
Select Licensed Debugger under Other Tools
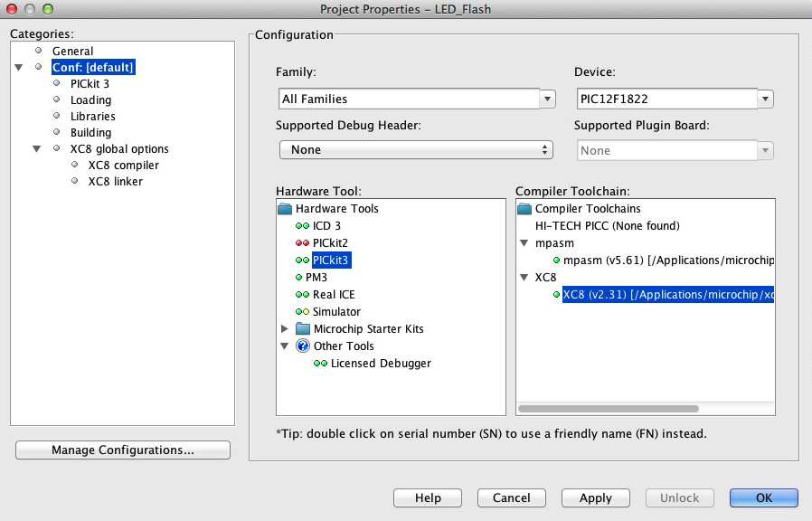(x=381, y=364)
